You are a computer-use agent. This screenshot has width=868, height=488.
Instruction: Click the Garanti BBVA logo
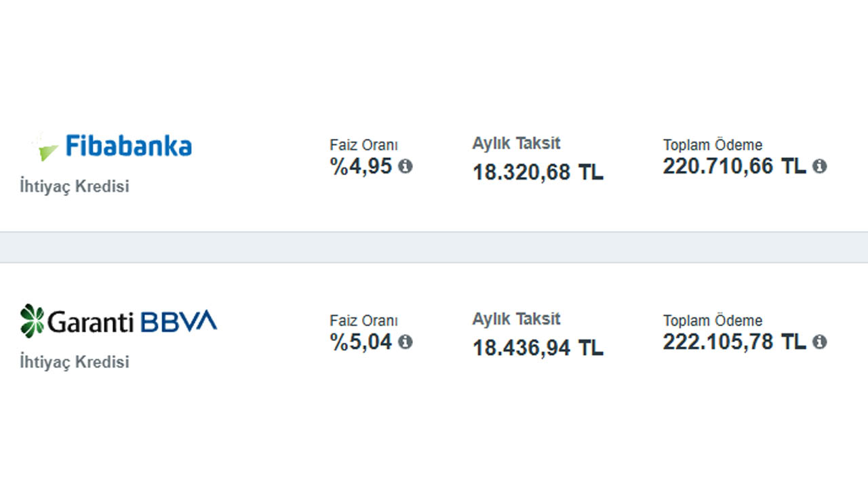click(x=119, y=321)
